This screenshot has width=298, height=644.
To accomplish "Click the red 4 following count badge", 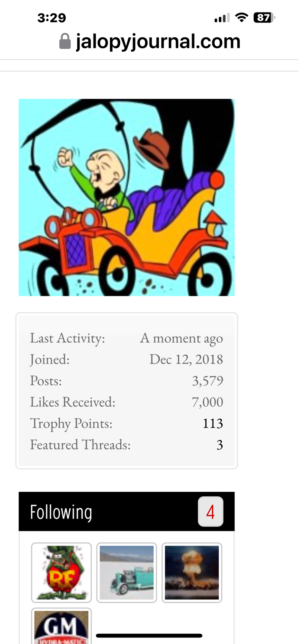I will [210, 511].
